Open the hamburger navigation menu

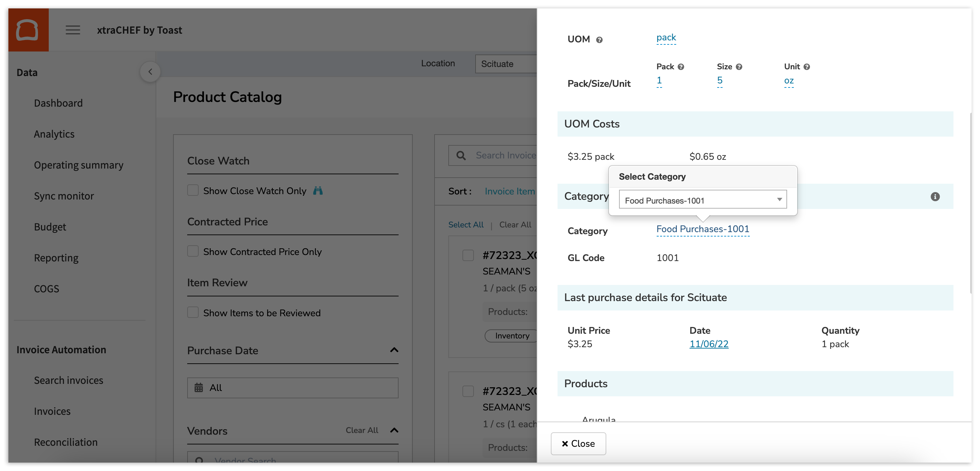click(x=72, y=30)
